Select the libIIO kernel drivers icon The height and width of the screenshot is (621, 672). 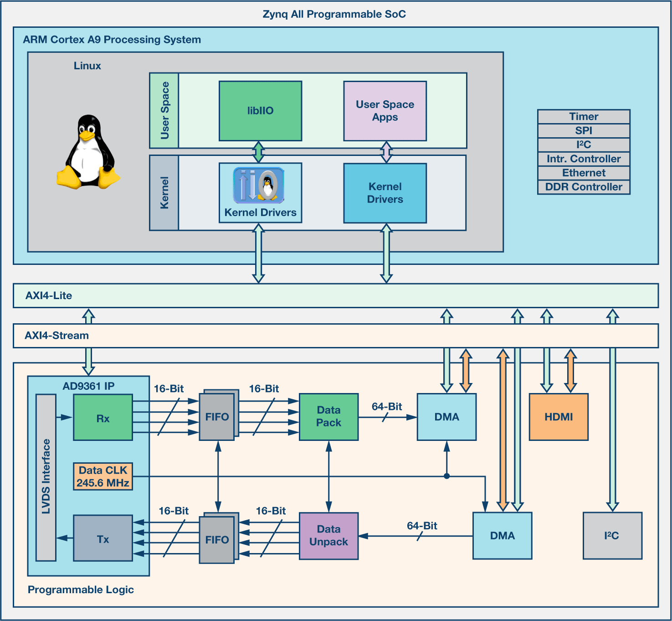pyautogui.click(x=260, y=186)
